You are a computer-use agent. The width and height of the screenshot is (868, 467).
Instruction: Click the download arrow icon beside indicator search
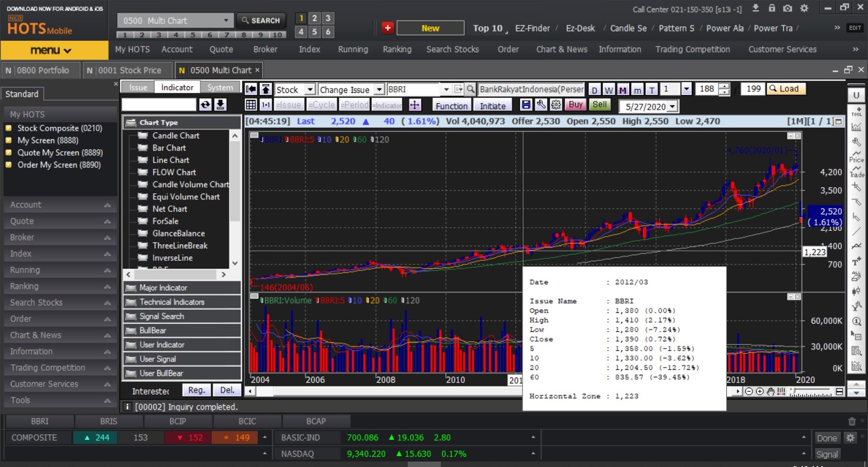pyautogui.click(x=220, y=105)
